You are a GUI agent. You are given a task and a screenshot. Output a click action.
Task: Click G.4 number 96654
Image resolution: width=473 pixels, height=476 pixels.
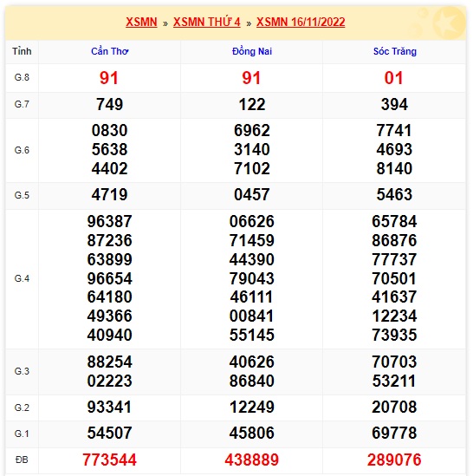pos(109,278)
